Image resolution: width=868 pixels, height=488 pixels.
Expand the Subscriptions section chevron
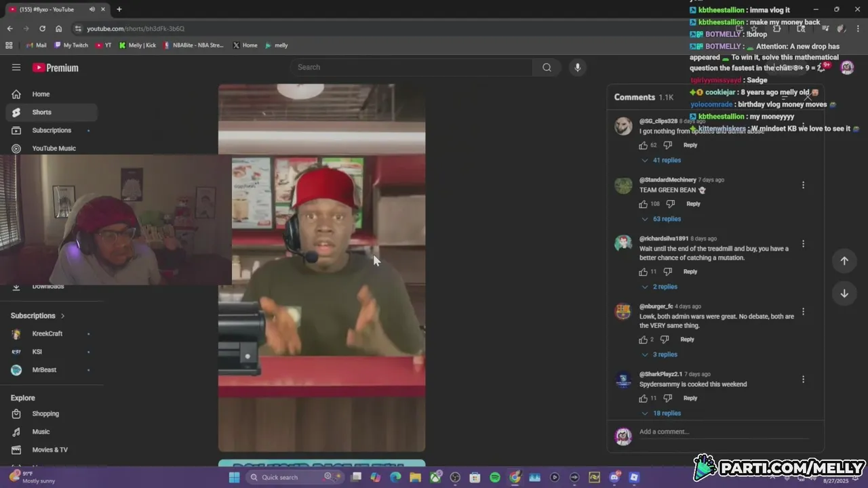(63, 316)
